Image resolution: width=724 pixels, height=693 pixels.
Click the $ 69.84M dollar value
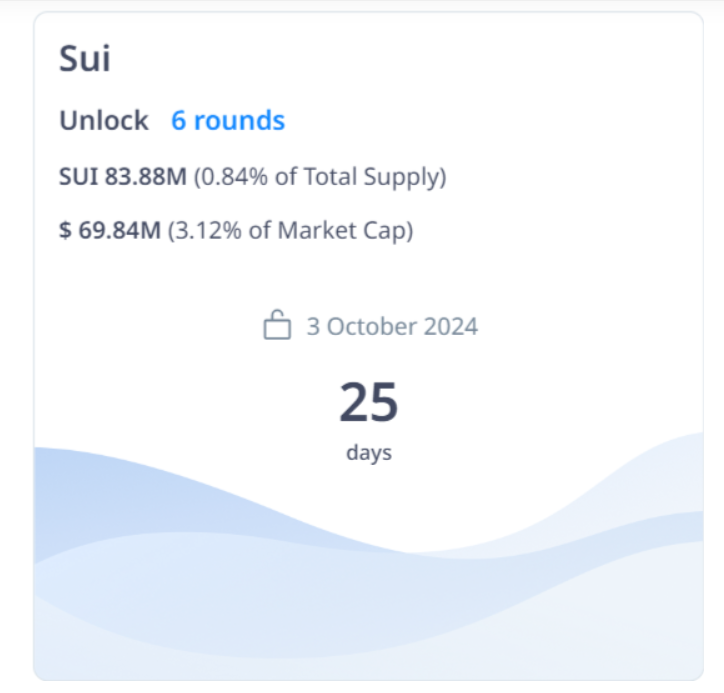point(110,230)
